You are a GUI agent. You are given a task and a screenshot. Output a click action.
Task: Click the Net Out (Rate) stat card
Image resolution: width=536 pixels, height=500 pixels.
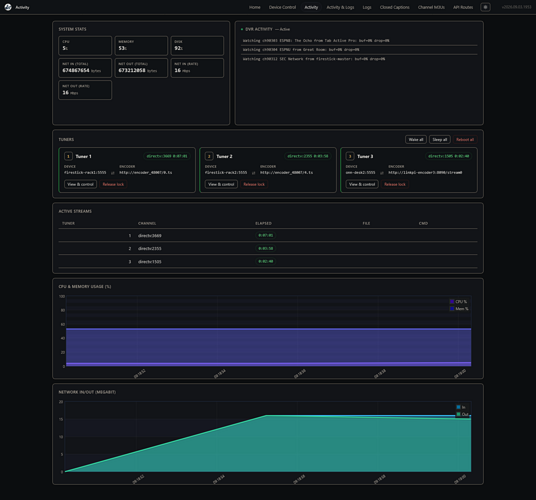(x=85, y=90)
